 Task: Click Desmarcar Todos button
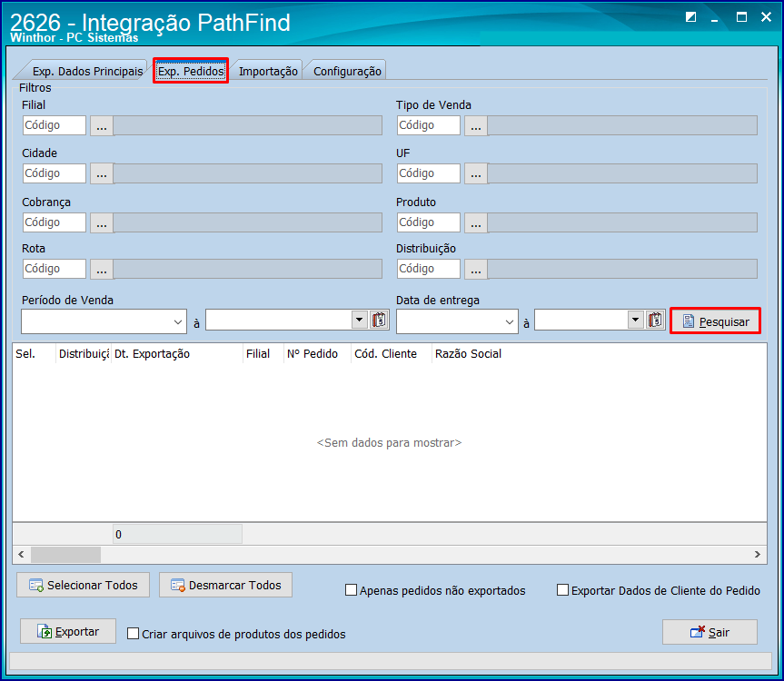coord(225,585)
